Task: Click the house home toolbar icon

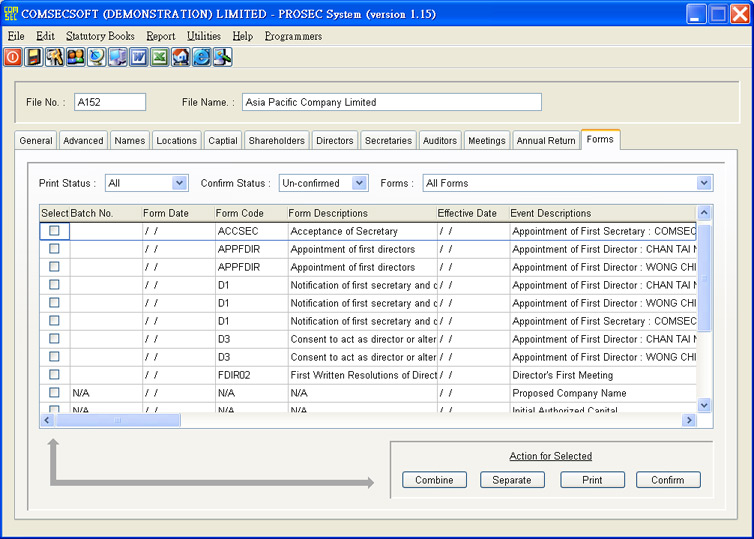Action: click(181, 57)
